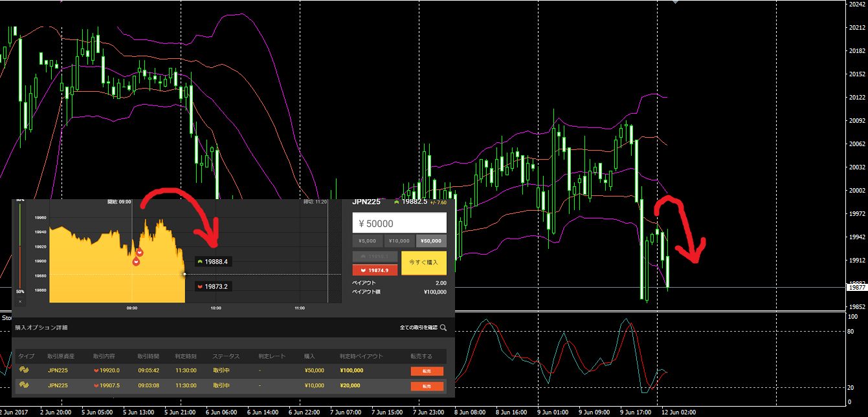Select the ¥50,000 preset amount

(x=430, y=241)
